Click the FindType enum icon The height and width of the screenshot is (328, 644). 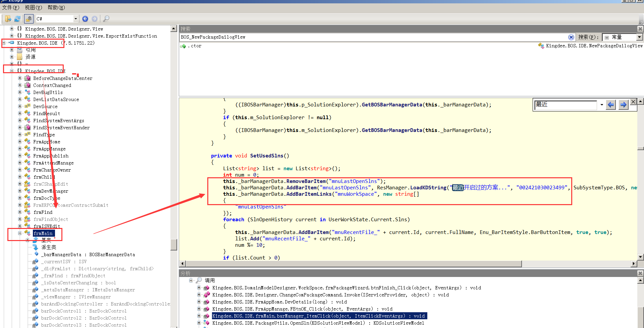tap(28, 134)
